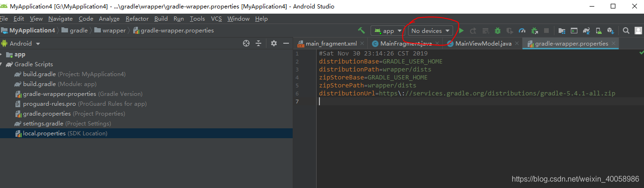The height and width of the screenshot is (188, 644).
Task: Hide the Project panel with minus icon
Action: [x=287, y=43]
